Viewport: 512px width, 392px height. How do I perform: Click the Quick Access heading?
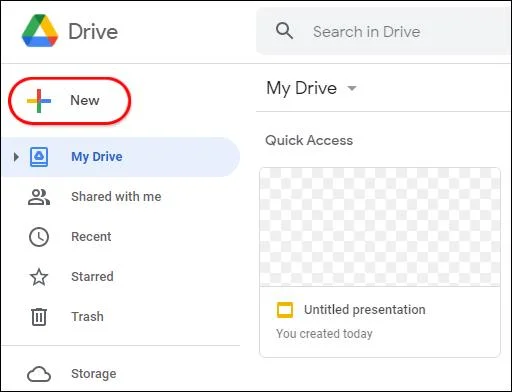pyautogui.click(x=309, y=140)
